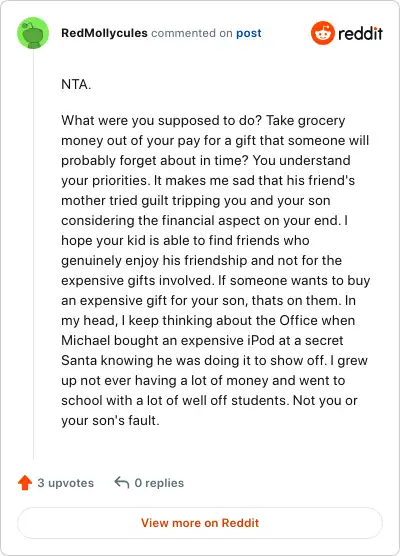Viewport: 400px width, 556px height.
Task: Click the line 'Santa knowing he was doing it'
Action: pos(214,361)
